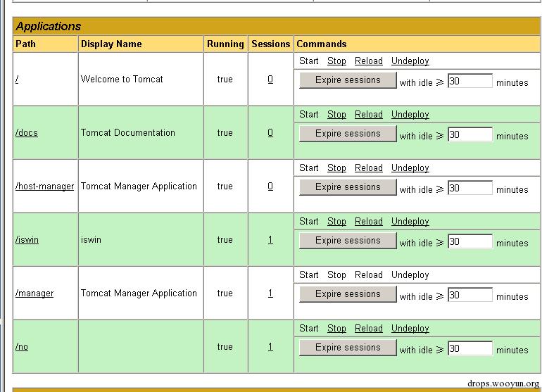Expire sessions for the /iswin application
The height and width of the screenshot is (392, 542).
click(x=348, y=241)
